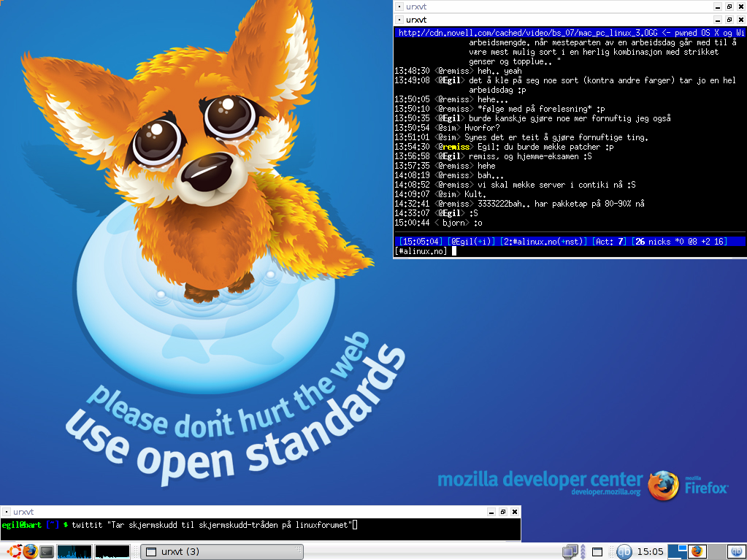747x560 pixels.
Task: Click message '3333222bah.. har pakketap på 80-90% nå'
Action: click(561, 204)
